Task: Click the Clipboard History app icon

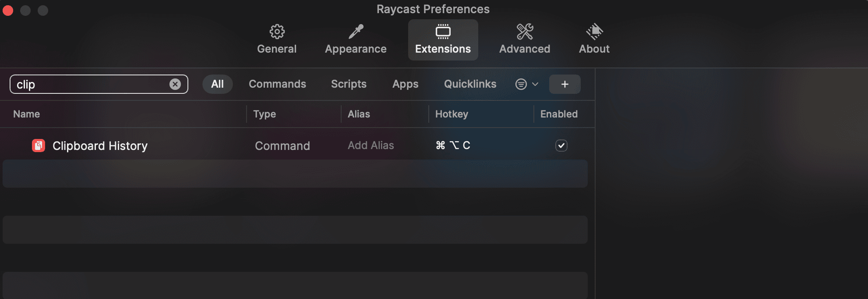Action: [x=39, y=146]
